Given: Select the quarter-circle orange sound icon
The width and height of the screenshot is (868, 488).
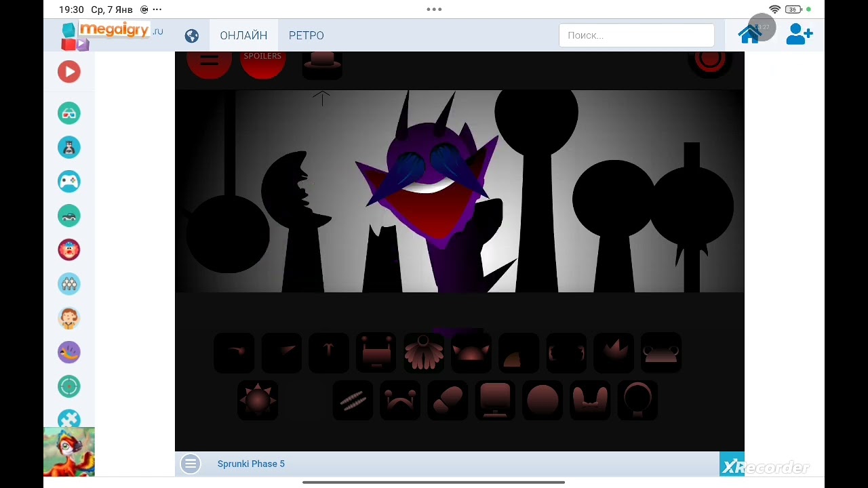Looking at the screenshot, I should click(x=519, y=352).
